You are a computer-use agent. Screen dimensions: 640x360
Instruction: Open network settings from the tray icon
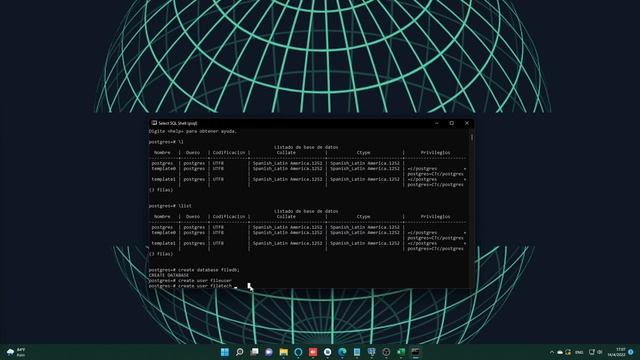(592, 352)
